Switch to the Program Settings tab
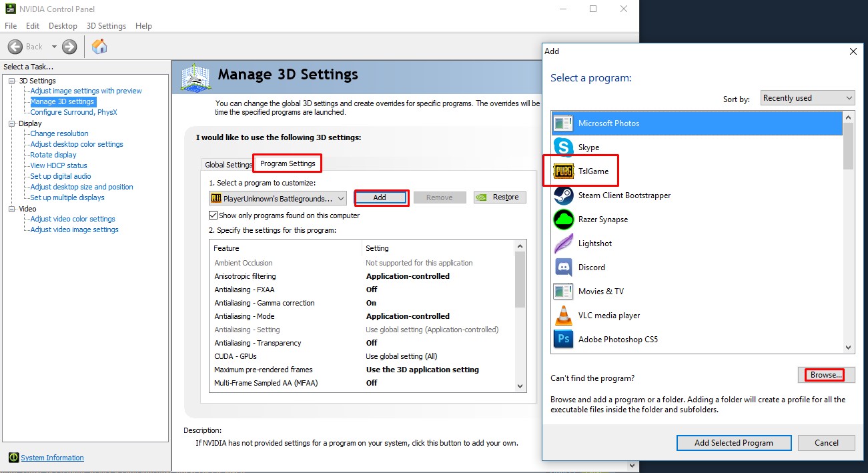868x473 pixels. (x=288, y=163)
